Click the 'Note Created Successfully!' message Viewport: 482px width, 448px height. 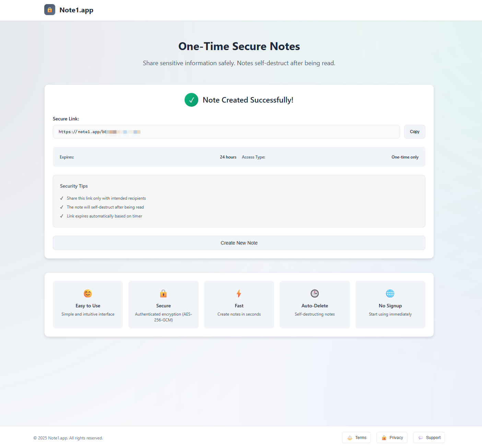tap(248, 100)
